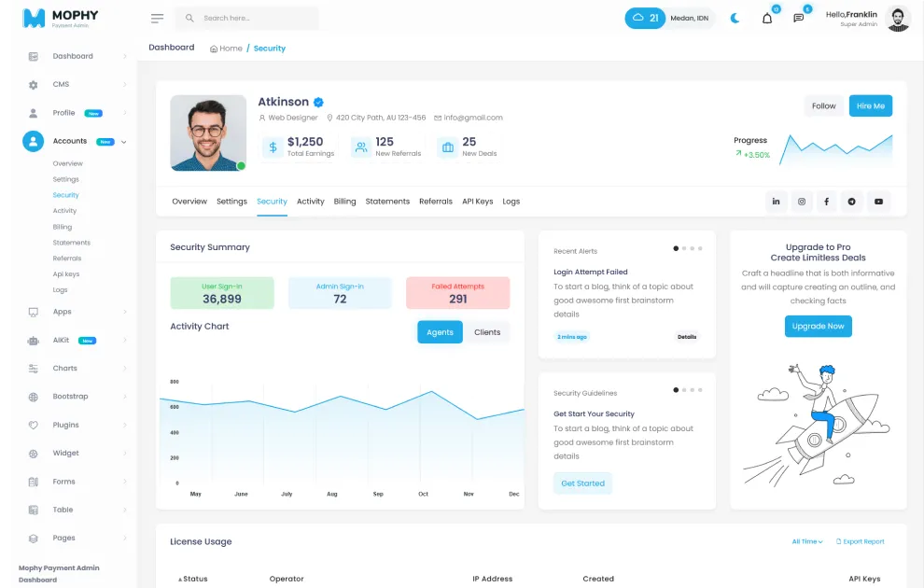Screen dimensions: 924x588
Task: Sort by Status column header
Action: (x=192, y=580)
